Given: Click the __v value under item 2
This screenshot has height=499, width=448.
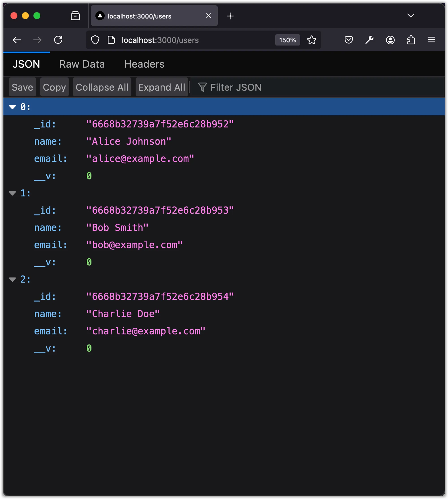Looking at the screenshot, I should pos(89,348).
